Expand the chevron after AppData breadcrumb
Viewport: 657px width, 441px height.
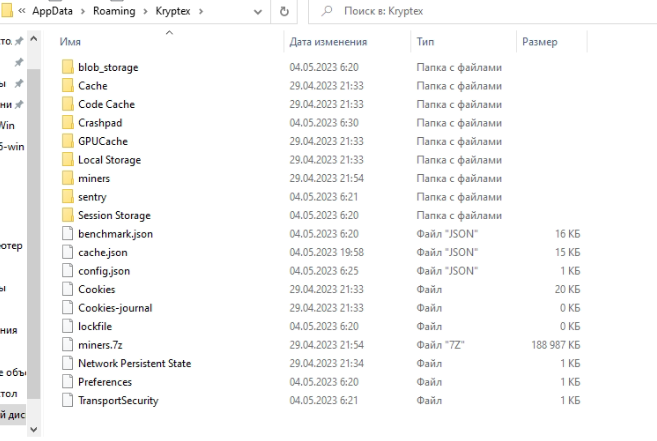coord(83,11)
